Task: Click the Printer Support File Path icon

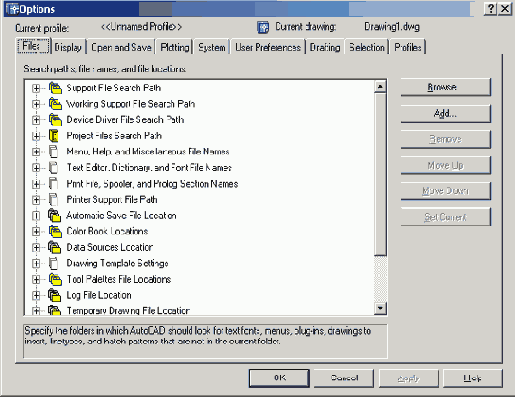Action: pos(53,200)
